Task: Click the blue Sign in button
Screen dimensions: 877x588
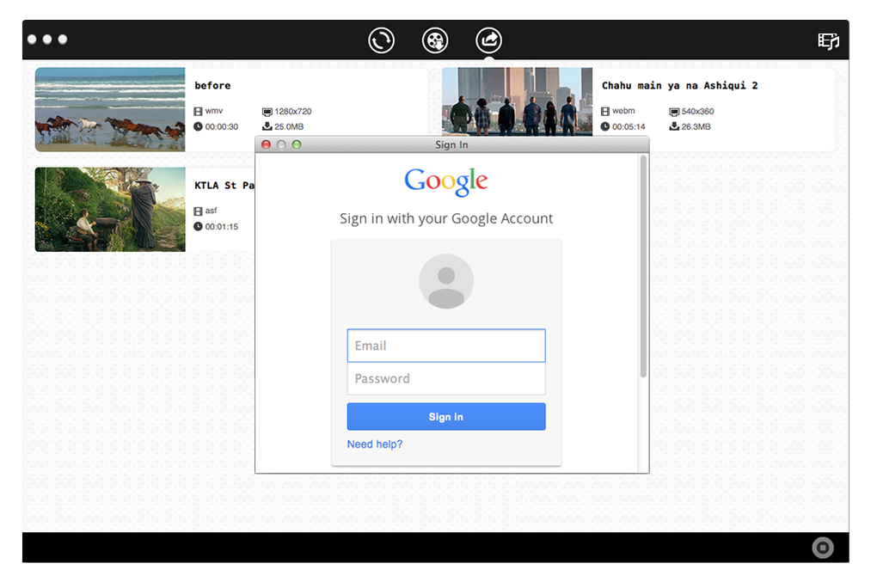Action: pyautogui.click(x=446, y=417)
